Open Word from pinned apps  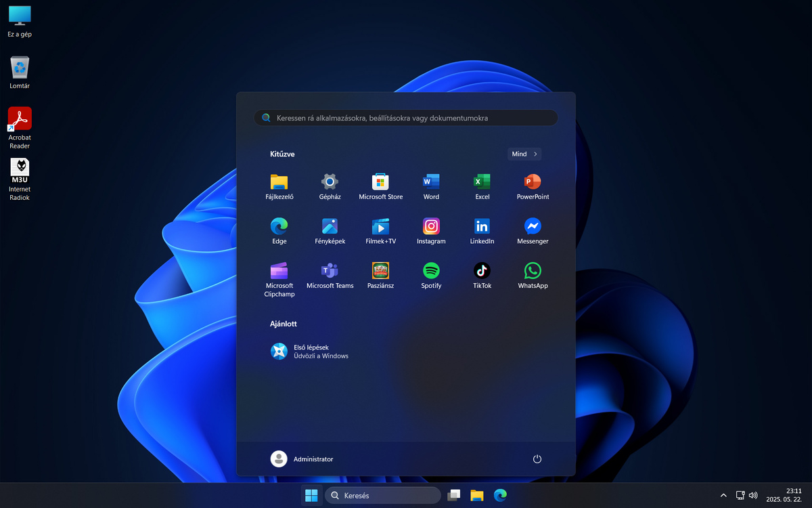431,186
